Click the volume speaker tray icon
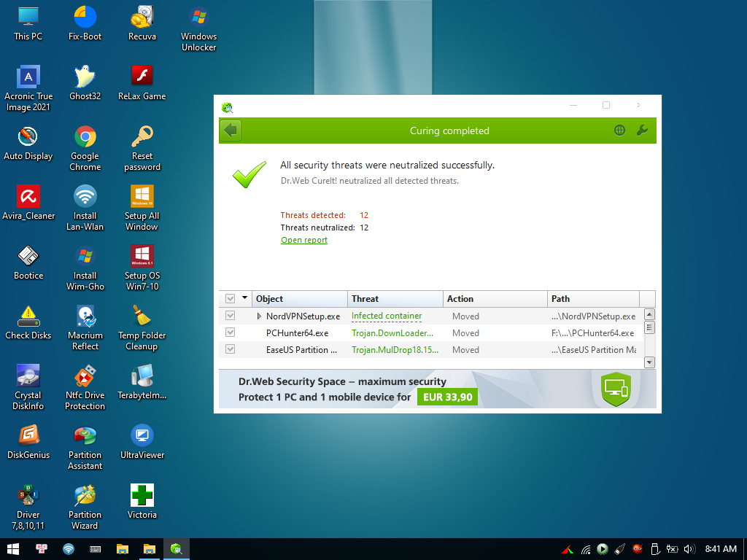The image size is (747, 560). [x=689, y=549]
